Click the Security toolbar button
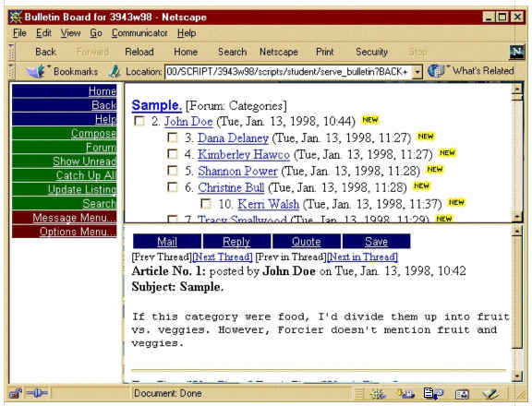532x406 pixels. point(371,52)
